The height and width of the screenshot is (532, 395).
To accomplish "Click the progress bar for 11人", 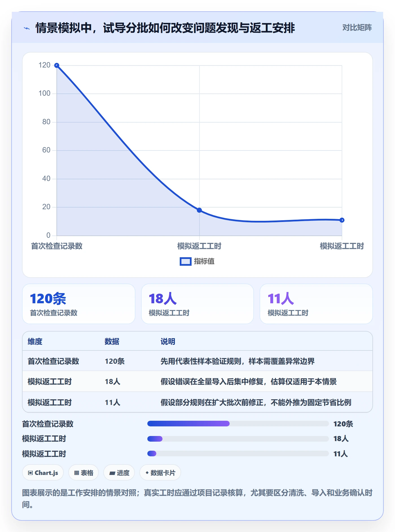I will click(238, 454).
